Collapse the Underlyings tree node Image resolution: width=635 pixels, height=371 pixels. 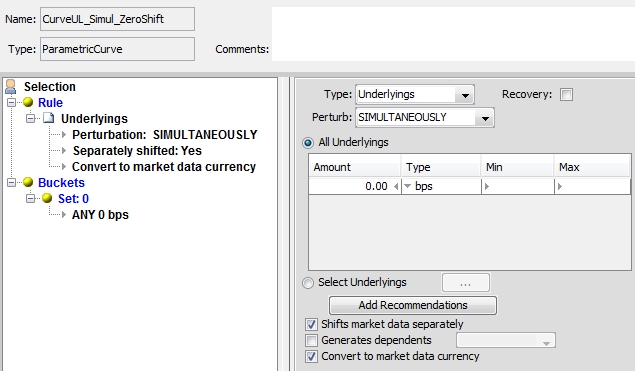(30, 118)
